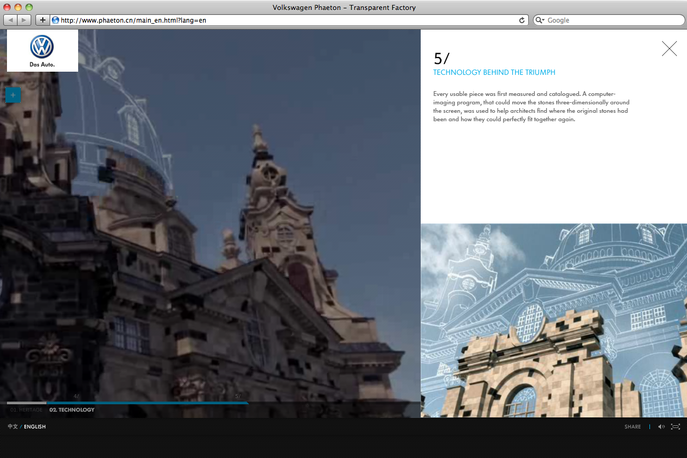This screenshot has width=687, height=458.
Task: Select the 02. TECHNOLOGY chapter tab
Action: 72,410
